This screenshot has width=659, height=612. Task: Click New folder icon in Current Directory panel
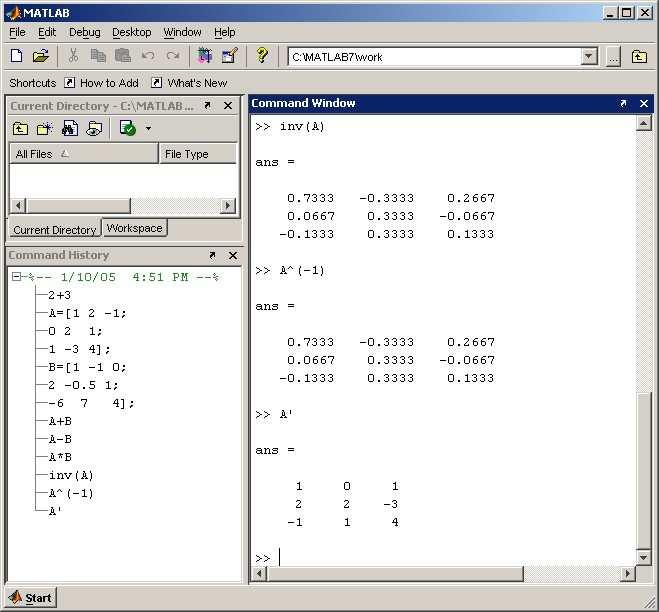pyautogui.click(x=45, y=128)
